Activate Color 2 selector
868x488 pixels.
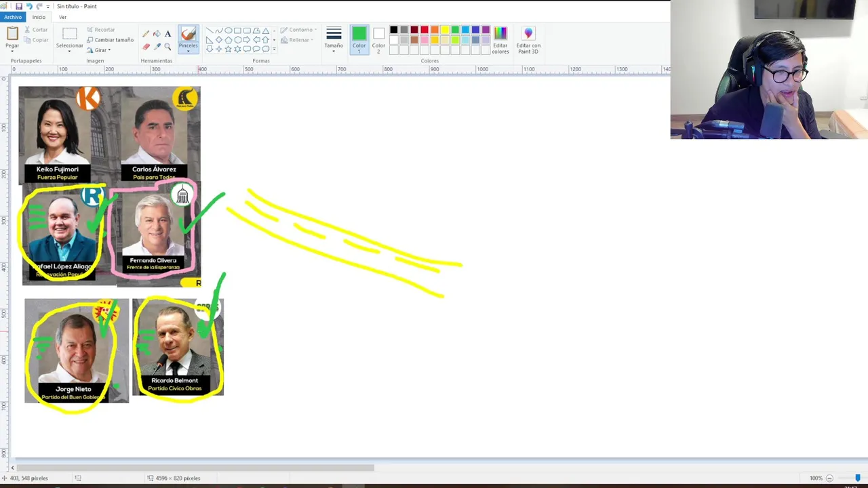pos(378,40)
